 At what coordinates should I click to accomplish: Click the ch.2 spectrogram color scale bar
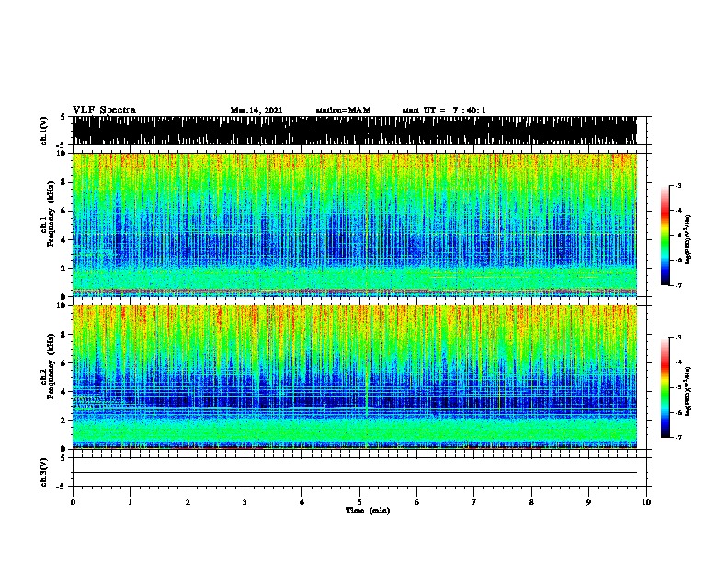tap(665, 387)
